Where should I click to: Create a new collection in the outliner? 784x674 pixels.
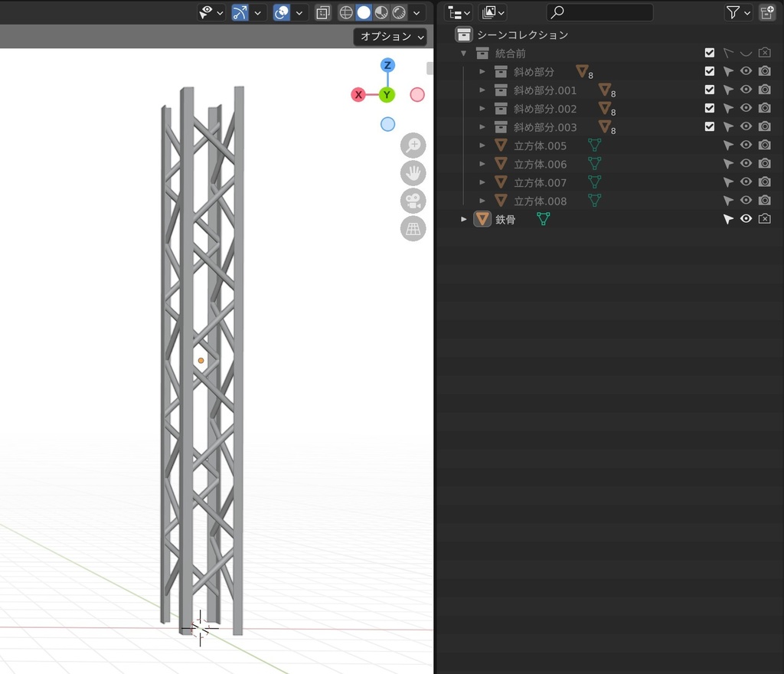[767, 12]
